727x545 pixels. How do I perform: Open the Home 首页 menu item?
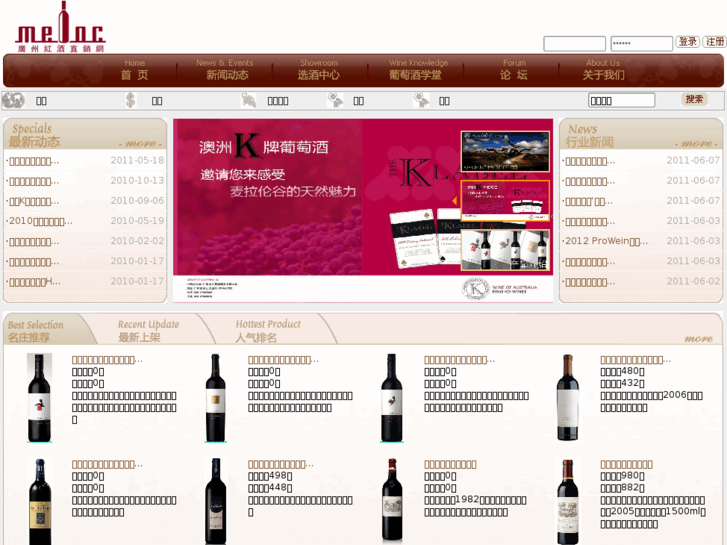click(x=134, y=70)
